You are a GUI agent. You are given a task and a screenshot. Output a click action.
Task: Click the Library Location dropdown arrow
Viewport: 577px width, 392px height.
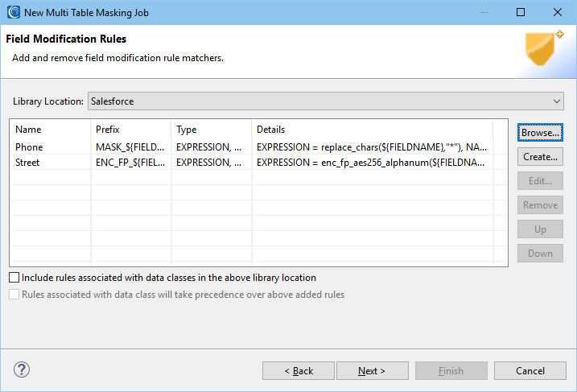tap(557, 101)
